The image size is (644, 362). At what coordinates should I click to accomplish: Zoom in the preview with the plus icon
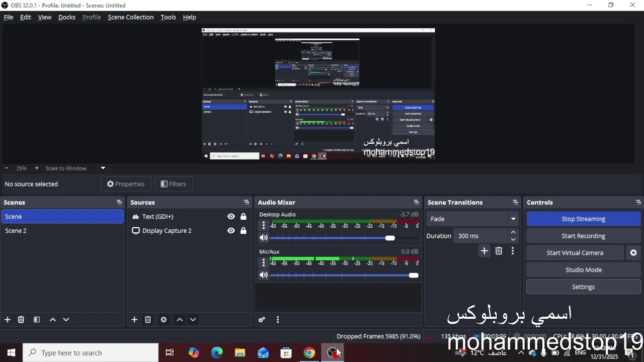37,168
